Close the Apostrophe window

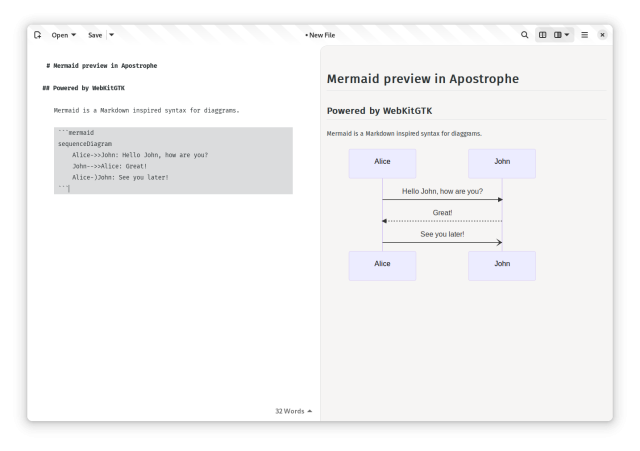[602, 35]
